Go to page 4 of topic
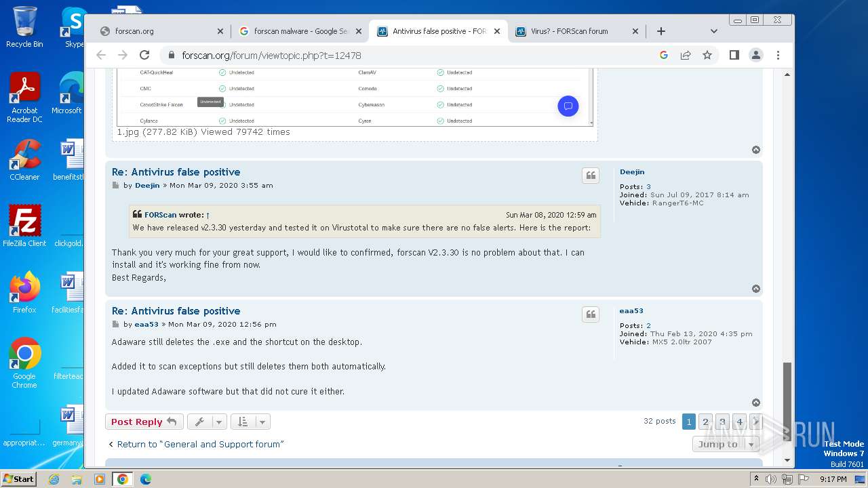868x488 pixels. (x=739, y=422)
